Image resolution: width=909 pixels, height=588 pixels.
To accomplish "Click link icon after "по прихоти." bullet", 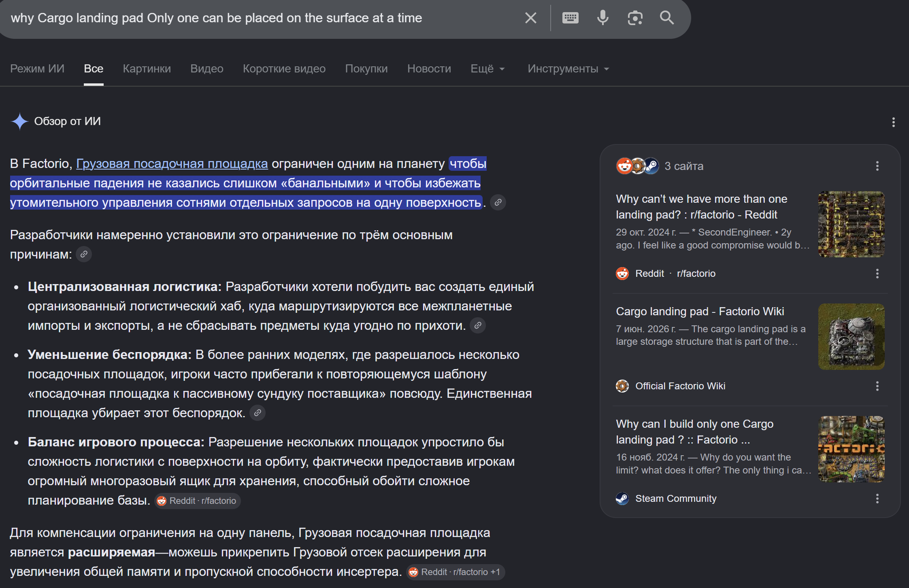I will [x=478, y=325].
